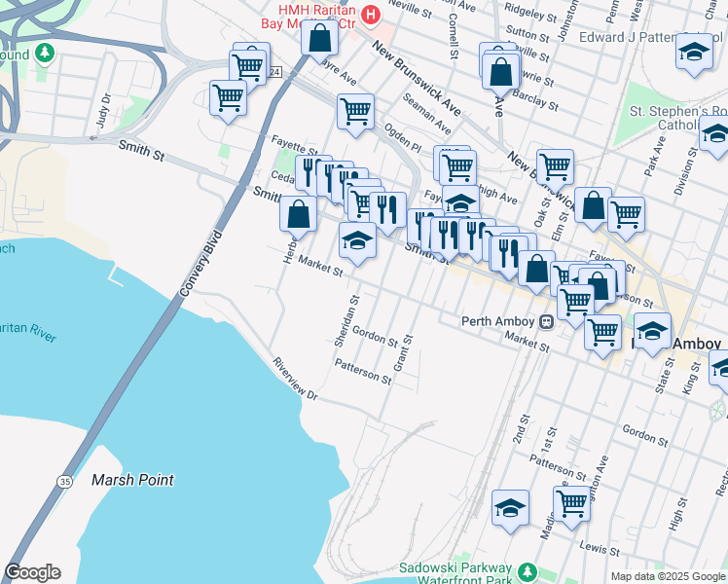
Task: Open the grocery cart marker near Lewis St
Action: click(571, 504)
